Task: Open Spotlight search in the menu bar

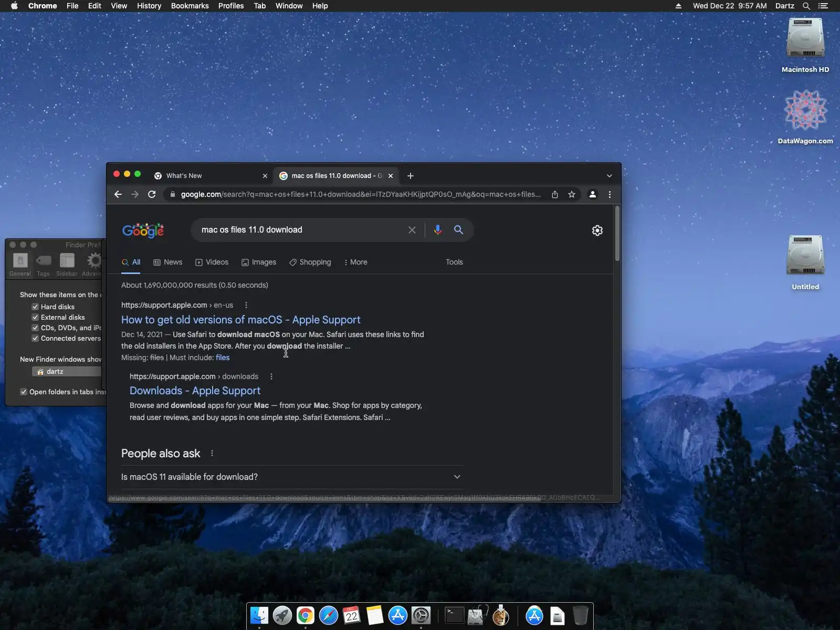Action: coord(806,6)
